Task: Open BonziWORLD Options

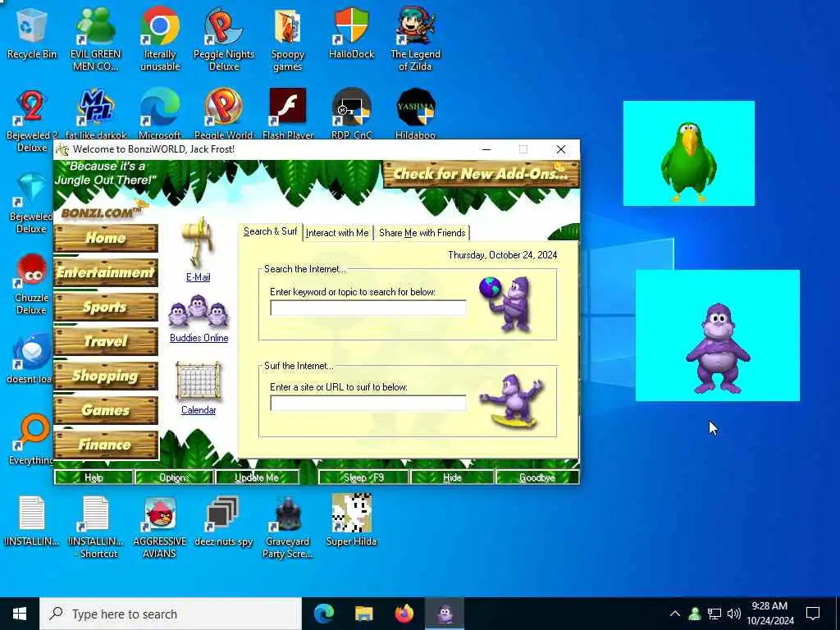Action: (x=174, y=477)
